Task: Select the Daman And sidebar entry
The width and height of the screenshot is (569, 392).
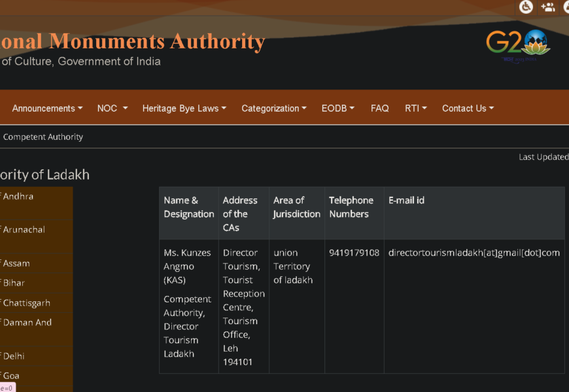Action: [36, 329]
